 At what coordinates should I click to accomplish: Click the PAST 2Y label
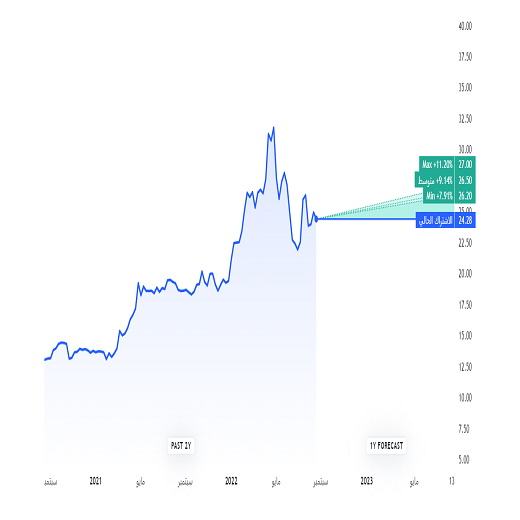click(181, 446)
